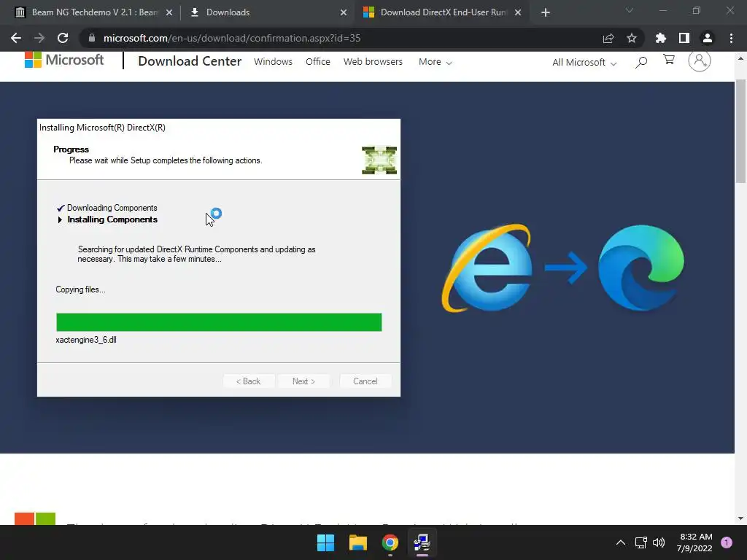Expand the All Microsoft menu
747x560 pixels.
point(584,63)
